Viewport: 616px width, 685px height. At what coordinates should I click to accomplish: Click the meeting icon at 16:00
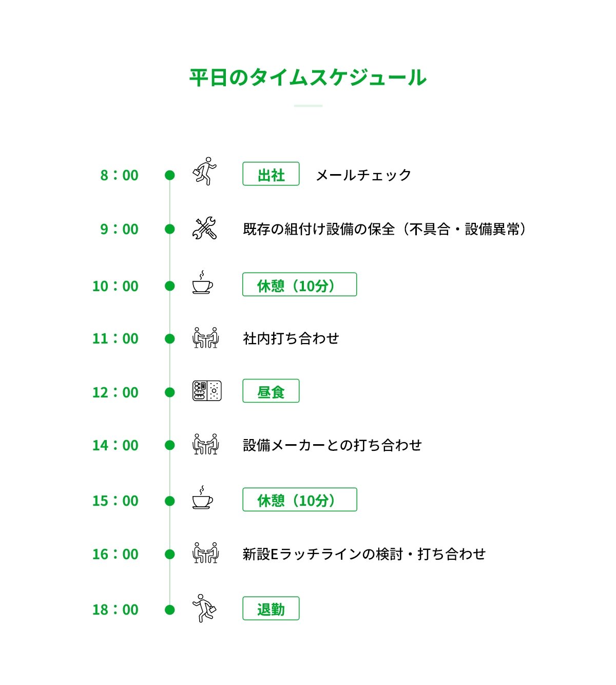(205, 553)
